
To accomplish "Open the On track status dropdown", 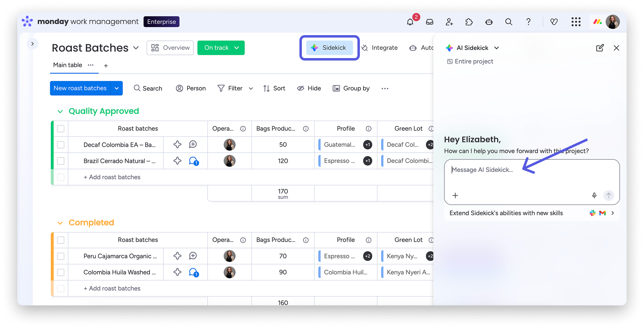I will point(221,48).
